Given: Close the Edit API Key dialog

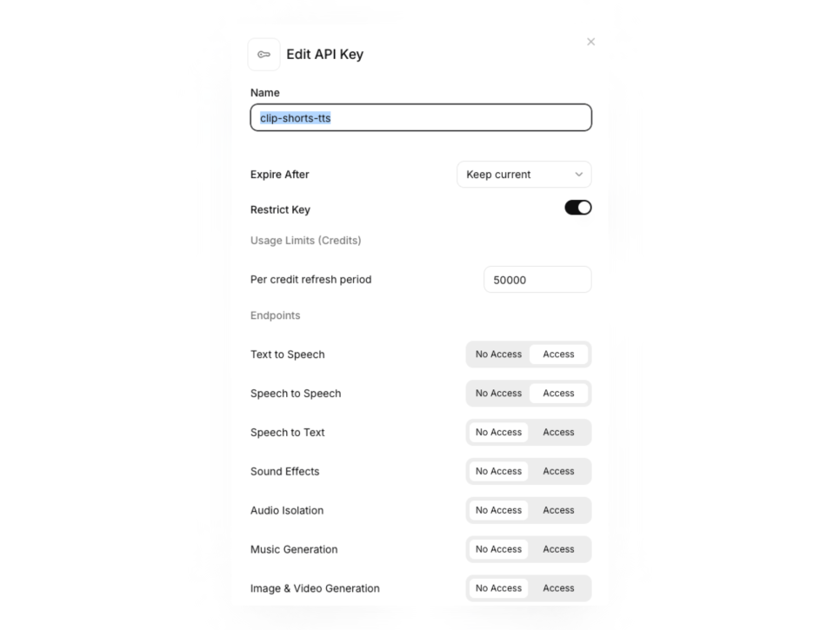Looking at the screenshot, I should tap(591, 42).
